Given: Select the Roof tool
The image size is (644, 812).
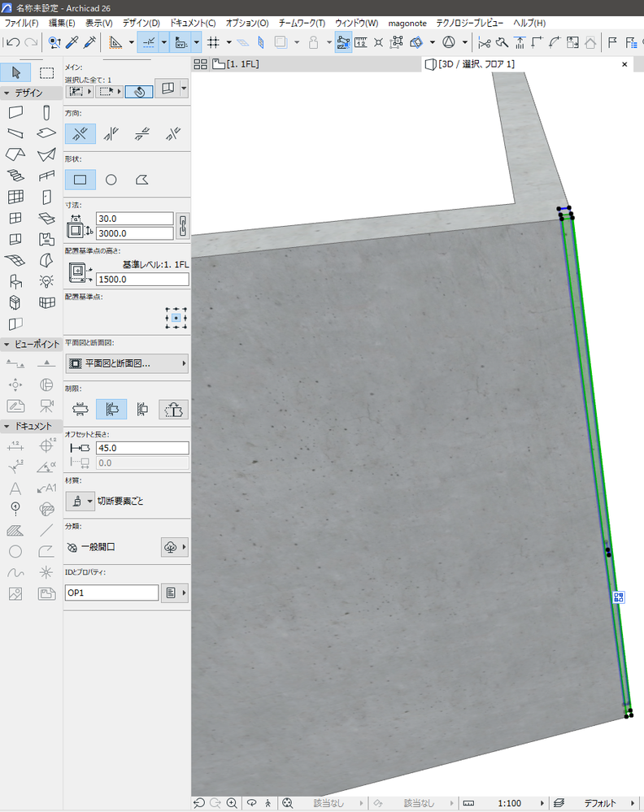Looking at the screenshot, I should coord(15,154).
